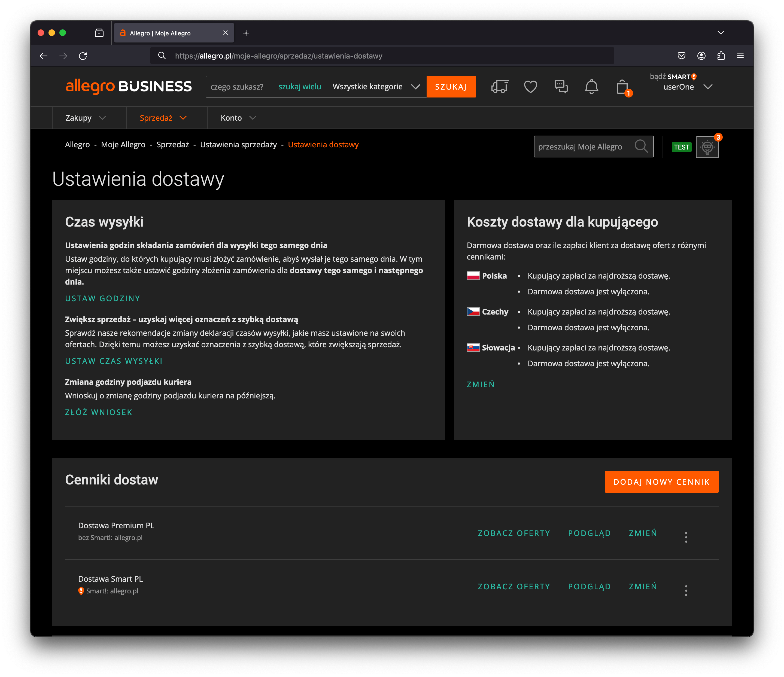Click the browser forward arrow
The height and width of the screenshot is (677, 784).
(63, 56)
